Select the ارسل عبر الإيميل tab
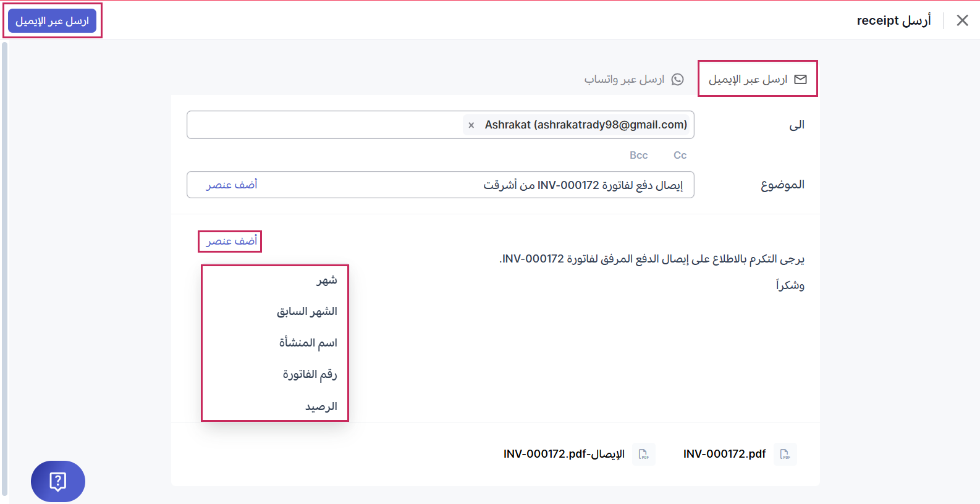This screenshot has height=504, width=980. tap(748, 79)
